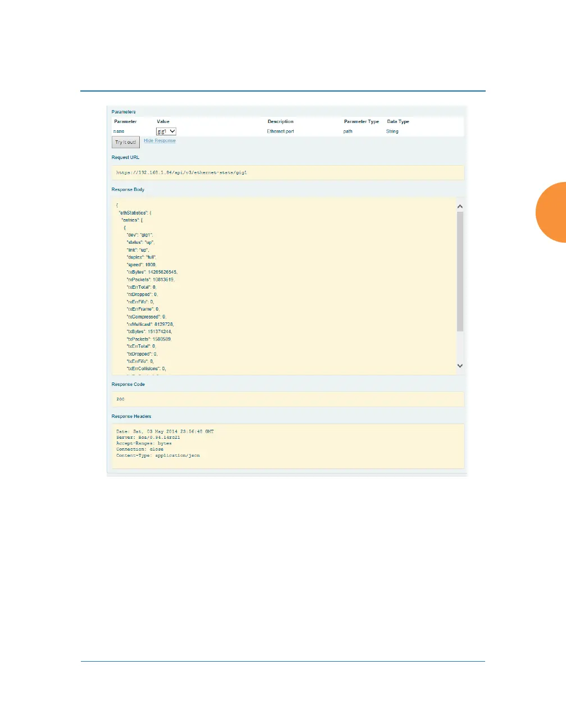Click the Date response header line
This screenshot has height=728, width=566.
coord(165,431)
